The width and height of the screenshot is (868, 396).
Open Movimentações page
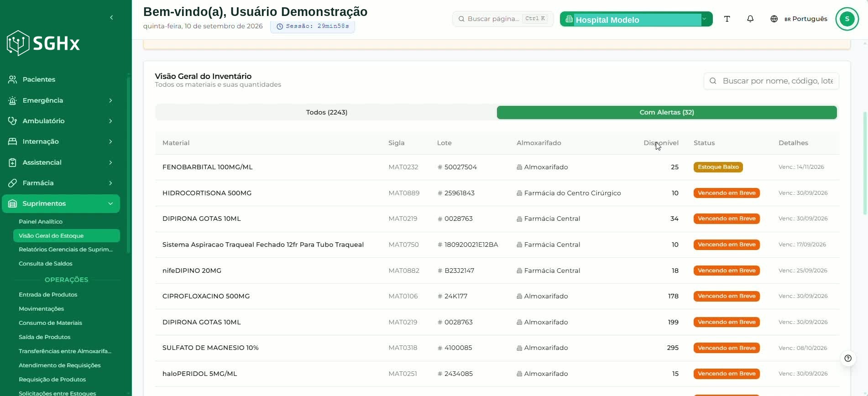(42, 309)
